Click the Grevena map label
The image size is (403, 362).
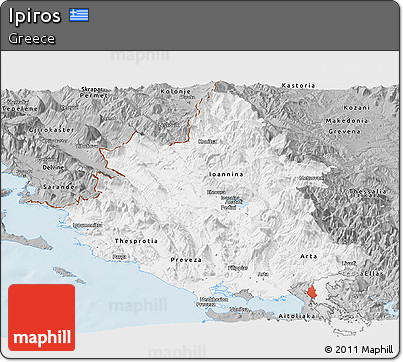coord(344,132)
